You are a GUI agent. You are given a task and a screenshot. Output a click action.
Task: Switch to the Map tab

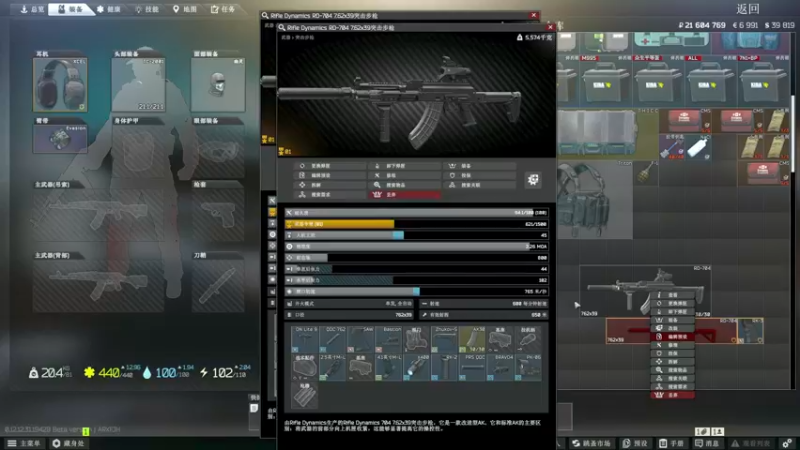pos(185,9)
